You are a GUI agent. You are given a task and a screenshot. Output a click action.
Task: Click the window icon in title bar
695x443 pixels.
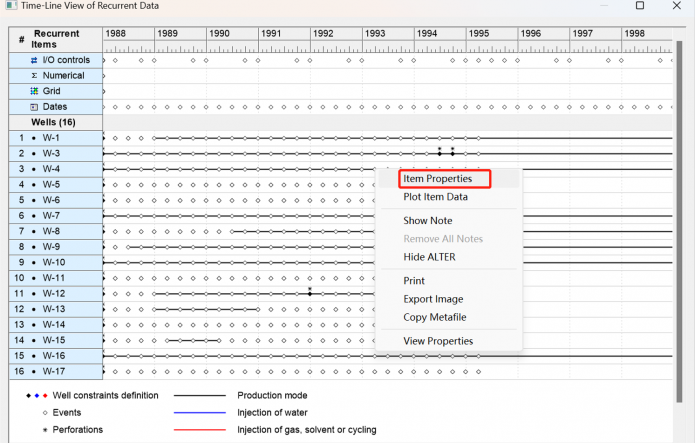point(9,6)
